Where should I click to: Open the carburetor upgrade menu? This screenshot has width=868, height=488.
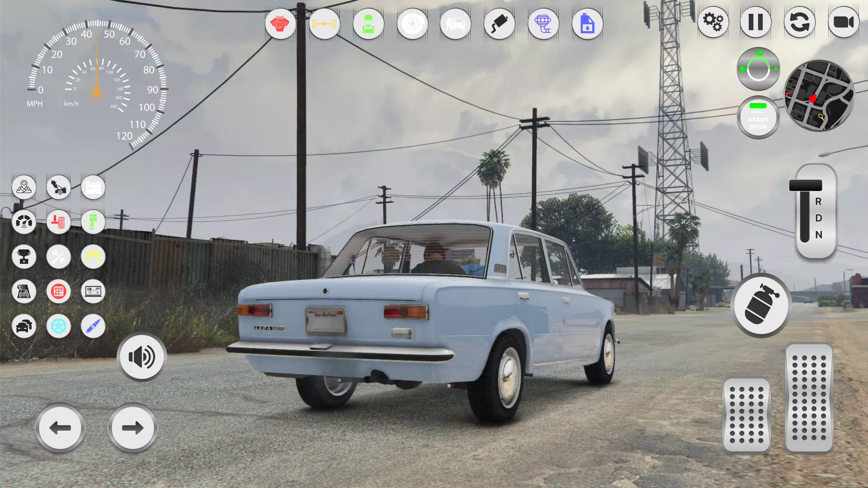543,24
